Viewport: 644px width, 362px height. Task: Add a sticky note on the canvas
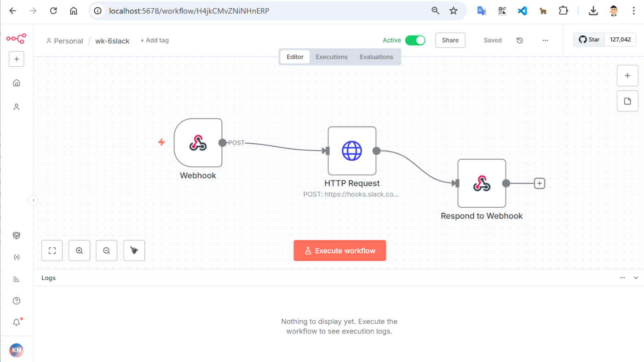pyautogui.click(x=627, y=101)
